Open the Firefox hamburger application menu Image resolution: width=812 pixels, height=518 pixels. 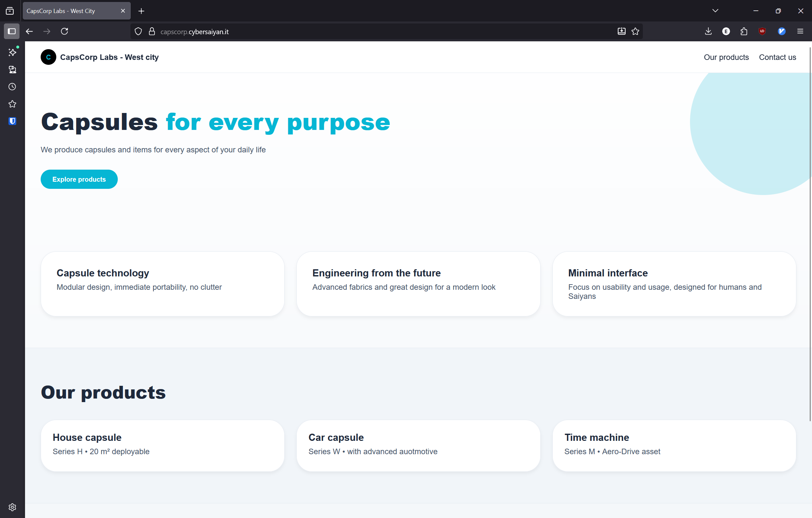(x=800, y=31)
